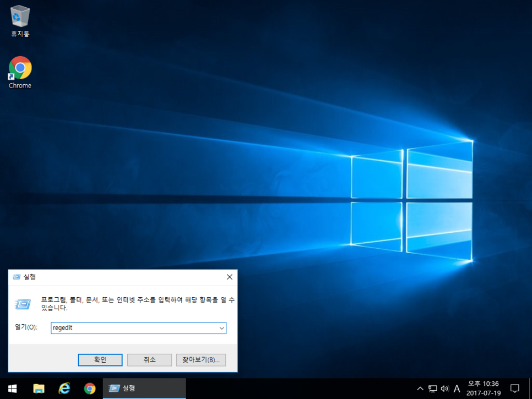532x399 pixels.
Task: Open the Chrome desktop shortcut
Action: tap(20, 73)
